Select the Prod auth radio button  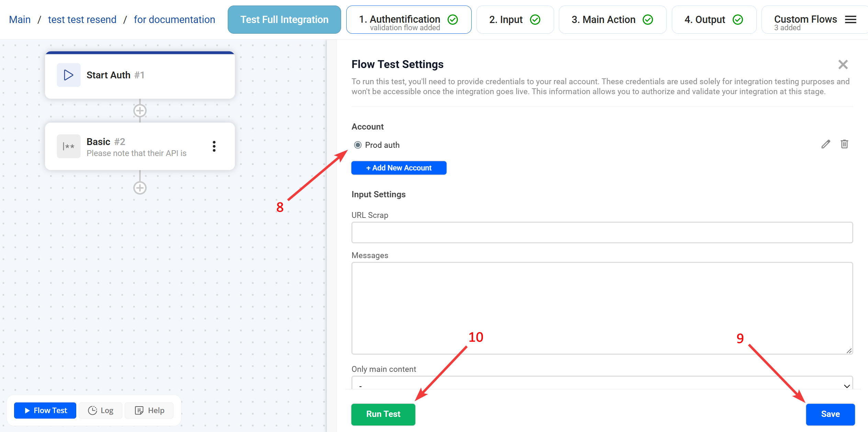click(x=358, y=145)
